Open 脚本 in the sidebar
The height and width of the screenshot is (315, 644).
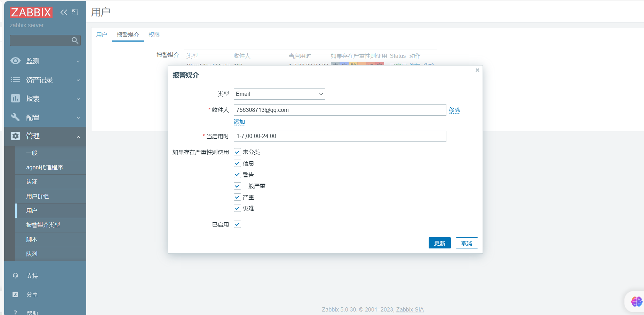pos(51,239)
